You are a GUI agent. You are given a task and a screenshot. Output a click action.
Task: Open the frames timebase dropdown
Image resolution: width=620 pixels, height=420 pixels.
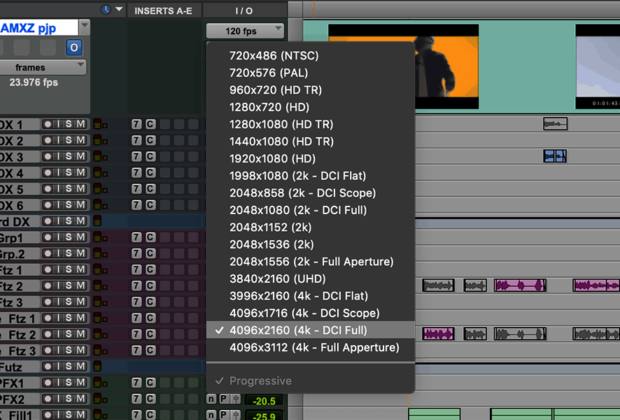[x=42, y=67]
